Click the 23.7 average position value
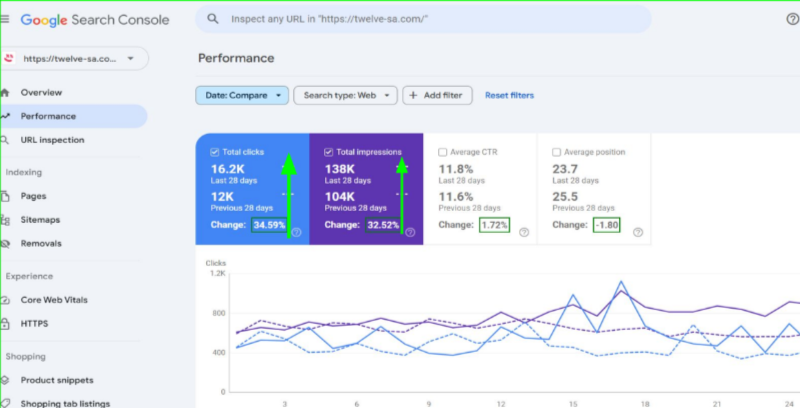 (565, 169)
